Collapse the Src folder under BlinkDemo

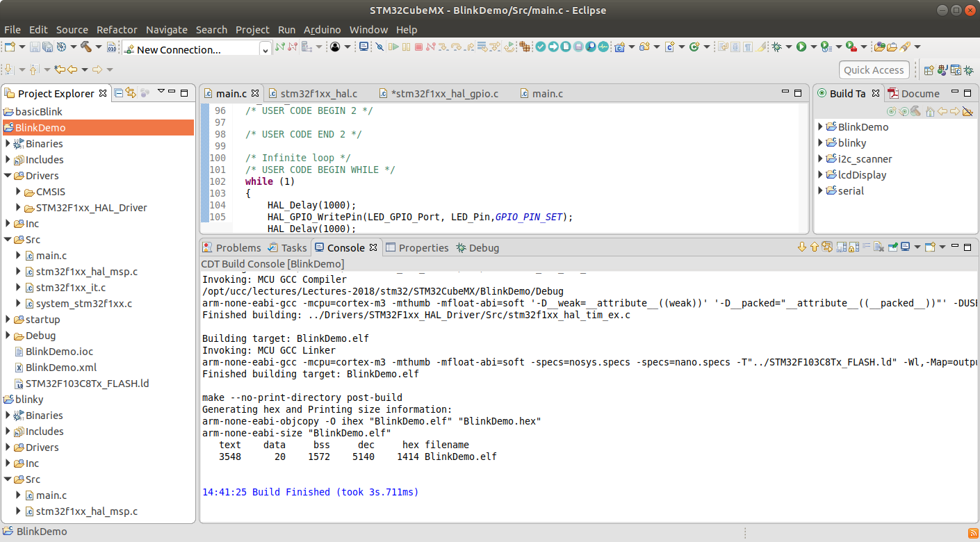pyautogui.click(x=8, y=240)
